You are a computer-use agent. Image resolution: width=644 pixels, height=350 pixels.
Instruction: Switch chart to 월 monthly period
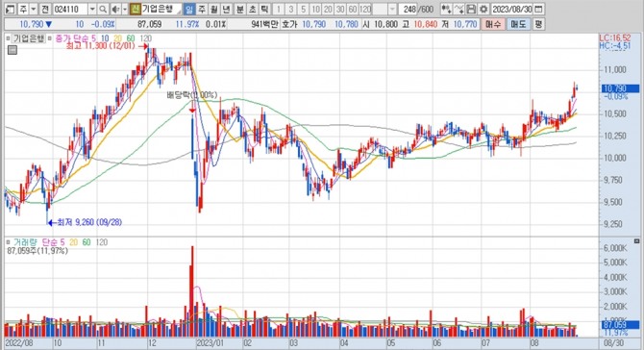(x=213, y=9)
